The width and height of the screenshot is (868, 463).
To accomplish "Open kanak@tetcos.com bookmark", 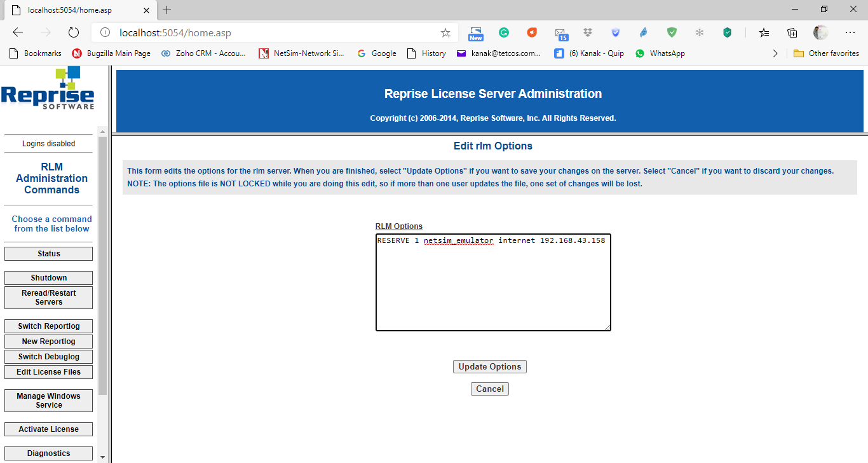I will point(499,53).
